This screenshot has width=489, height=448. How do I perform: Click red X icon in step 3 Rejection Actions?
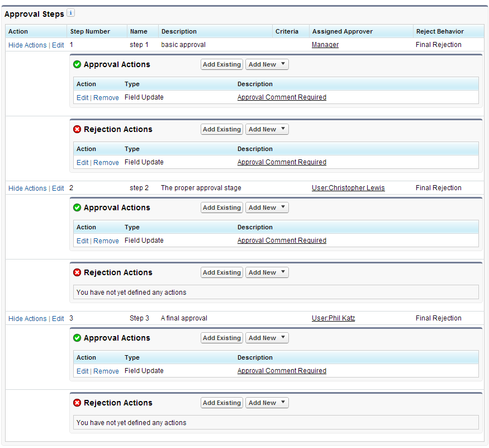pos(77,403)
